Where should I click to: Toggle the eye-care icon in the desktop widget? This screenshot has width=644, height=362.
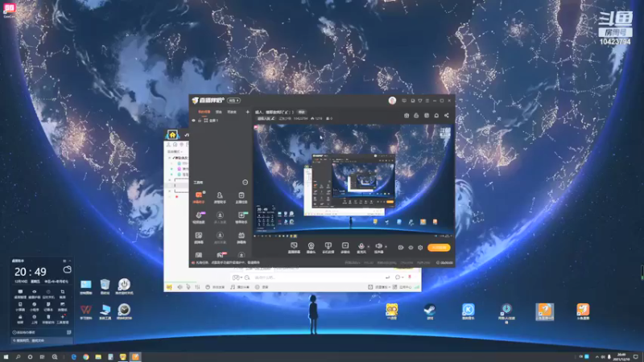[x=34, y=293]
